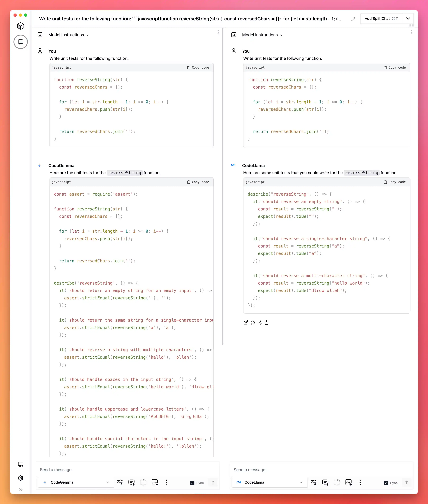Copy CodeLlama's response using the clipboard icon
The width and height of the screenshot is (428, 504).
tap(266, 323)
